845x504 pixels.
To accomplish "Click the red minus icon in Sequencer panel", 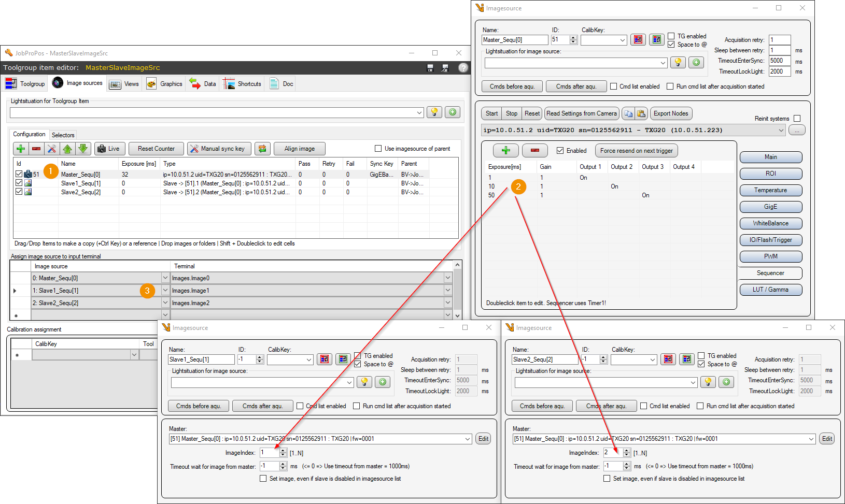I will pyautogui.click(x=535, y=151).
